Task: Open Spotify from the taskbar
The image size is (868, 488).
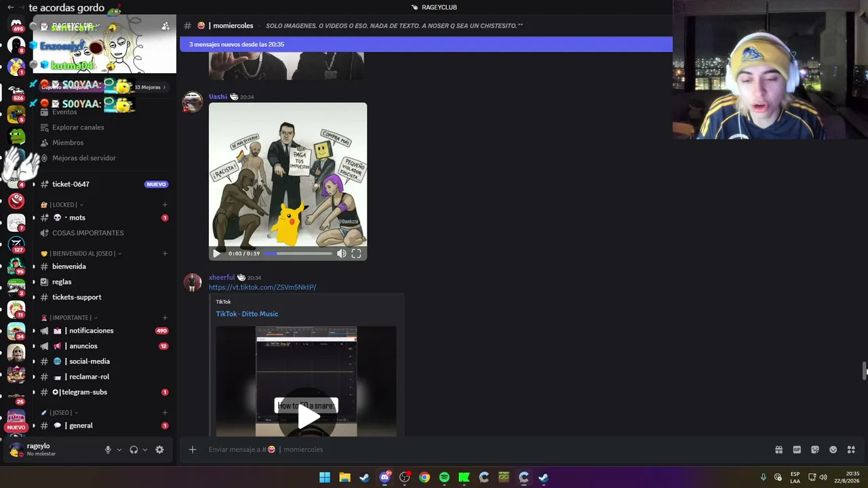Action: pos(444,477)
